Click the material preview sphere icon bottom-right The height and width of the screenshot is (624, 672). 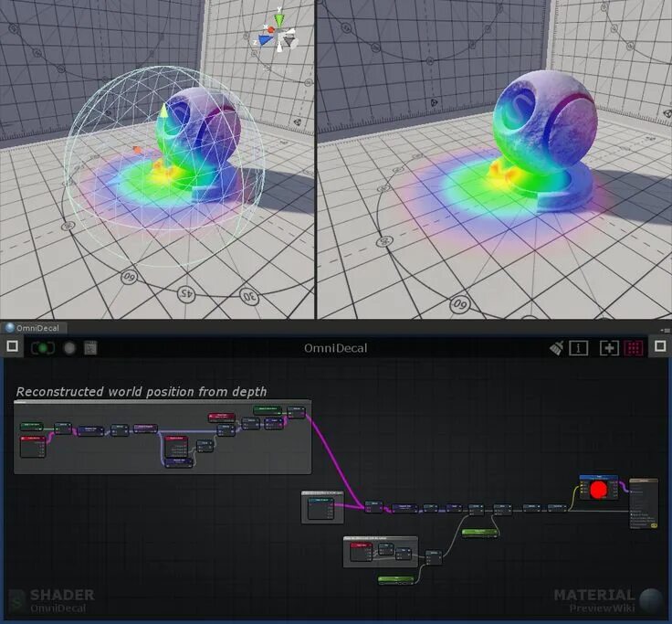(651, 600)
